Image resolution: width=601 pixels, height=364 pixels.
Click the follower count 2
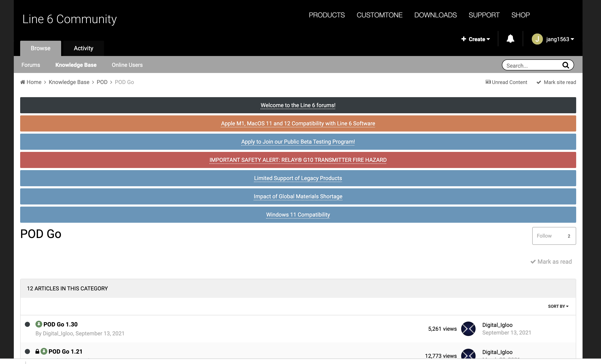click(x=569, y=236)
